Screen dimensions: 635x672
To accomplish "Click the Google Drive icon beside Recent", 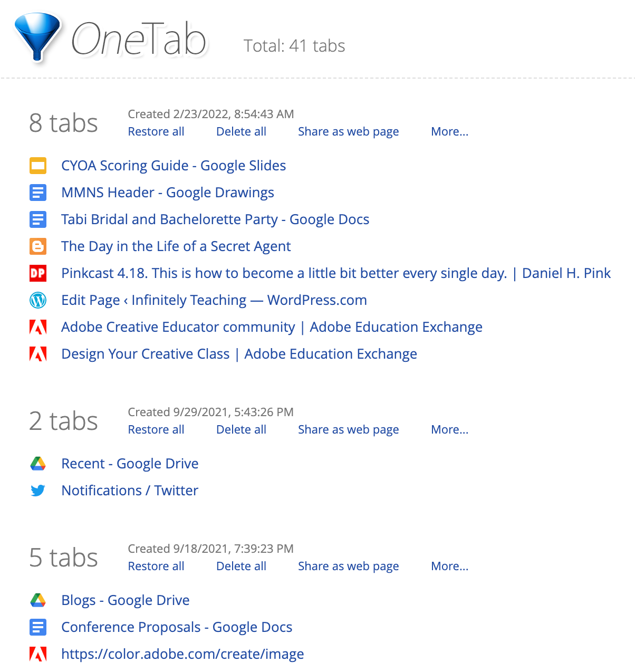I will tap(38, 464).
